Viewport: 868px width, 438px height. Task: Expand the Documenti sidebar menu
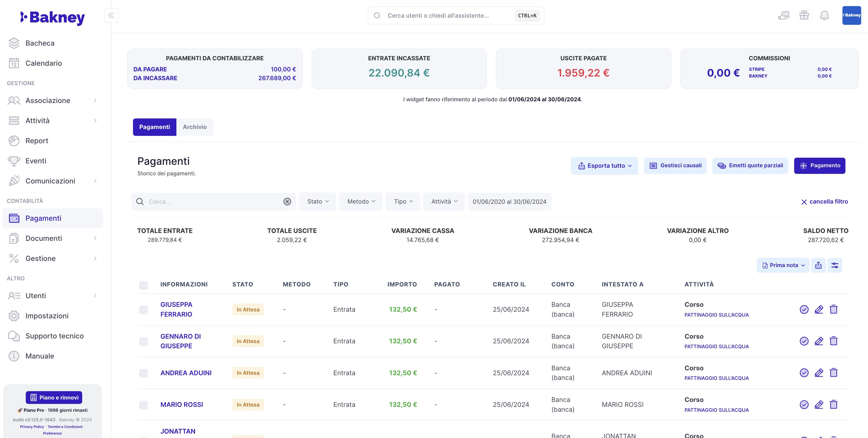(x=53, y=238)
